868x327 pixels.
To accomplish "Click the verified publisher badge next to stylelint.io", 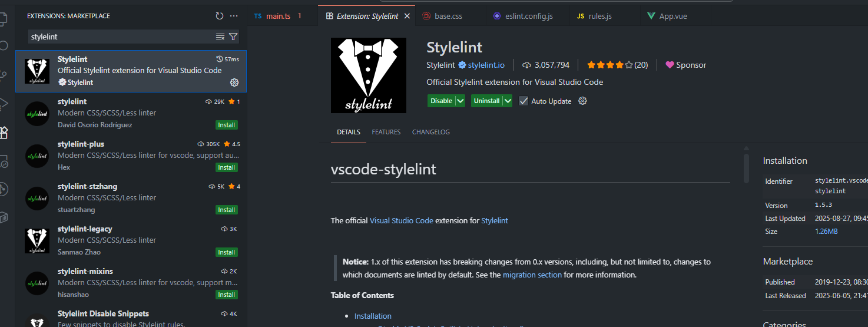I will click(x=462, y=65).
